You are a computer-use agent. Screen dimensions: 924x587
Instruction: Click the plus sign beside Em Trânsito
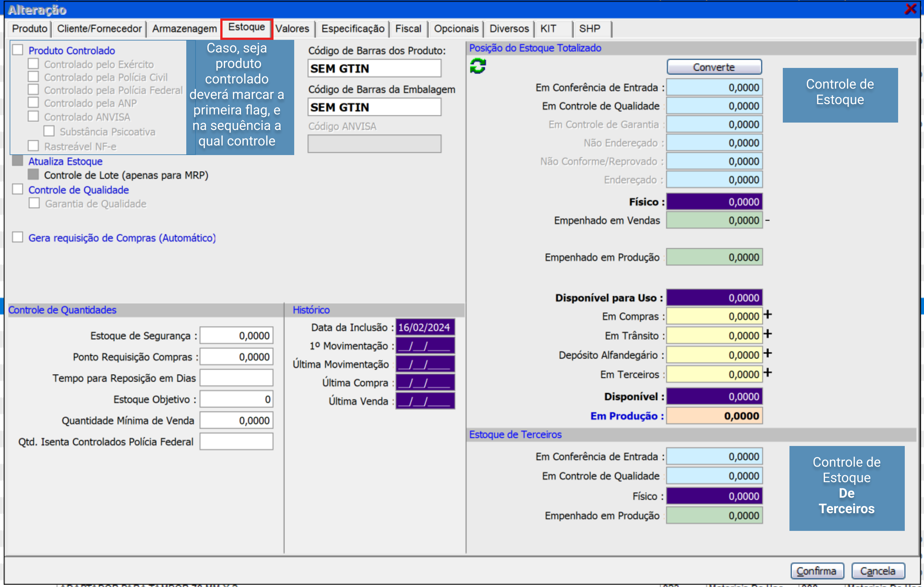click(767, 334)
